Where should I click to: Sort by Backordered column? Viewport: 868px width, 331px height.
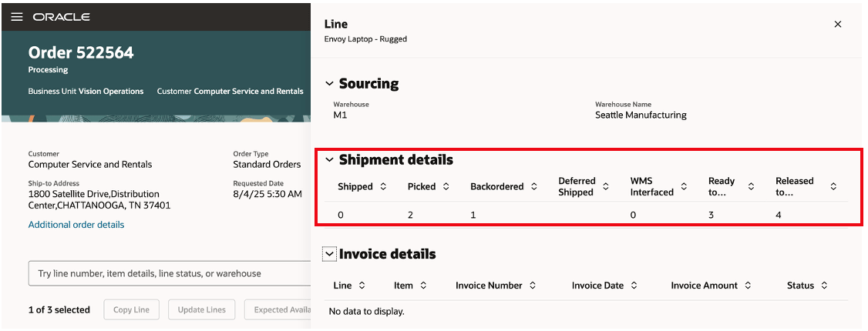(533, 187)
